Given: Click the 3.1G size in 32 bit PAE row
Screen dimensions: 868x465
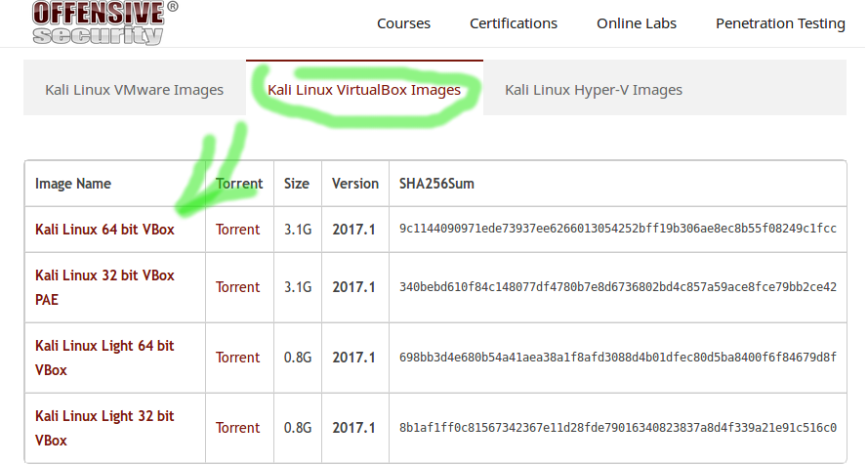Looking at the screenshot, I should [298, 287].
